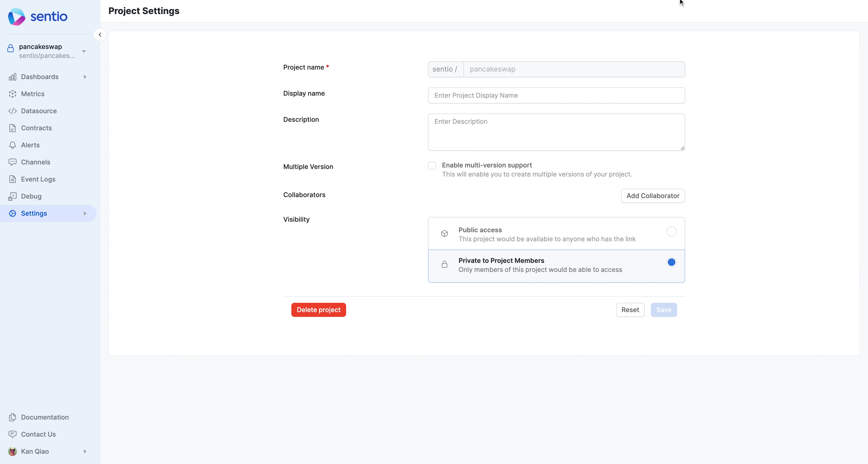
Task: Click the Event Logs file icon
Action: tap(13, 179)
